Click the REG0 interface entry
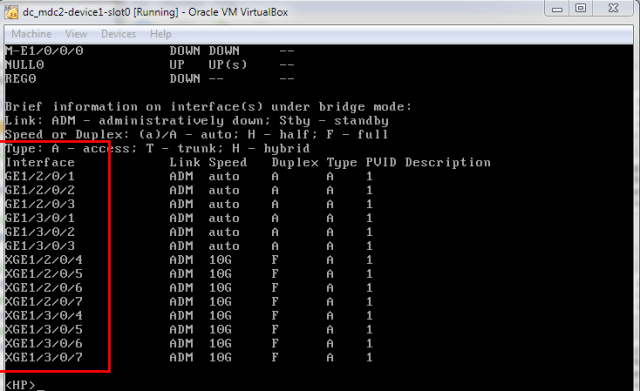This screenshot has height=391, width=640. (20, 79)
